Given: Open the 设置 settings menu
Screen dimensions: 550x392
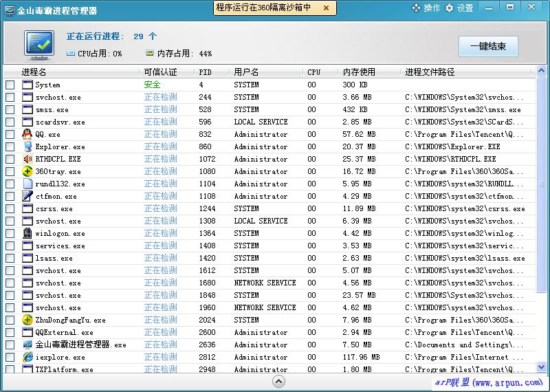Looking at the screenshot, I should (459, 8).
